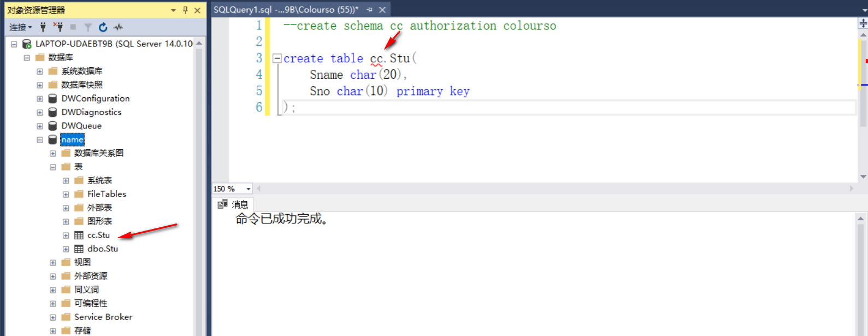The width and height of the screenshot is (868, 336).
Task: Expand the 系统数据库 folder
Action: 40,71
